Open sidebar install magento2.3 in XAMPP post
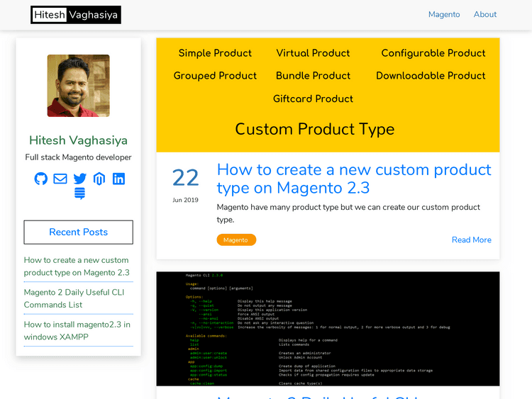The image size is (532, 399). 77,331
